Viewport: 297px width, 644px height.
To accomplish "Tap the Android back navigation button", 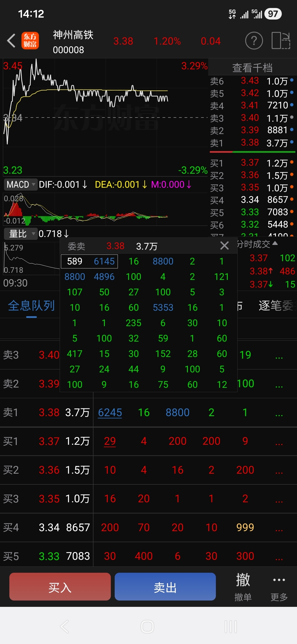I will pos(65,627).
